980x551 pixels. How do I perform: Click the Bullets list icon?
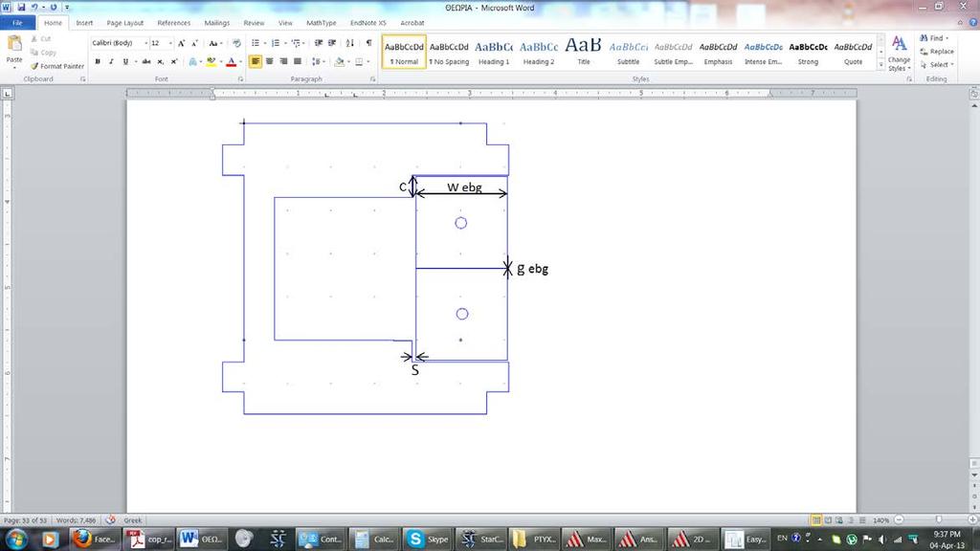coord(255,42)
